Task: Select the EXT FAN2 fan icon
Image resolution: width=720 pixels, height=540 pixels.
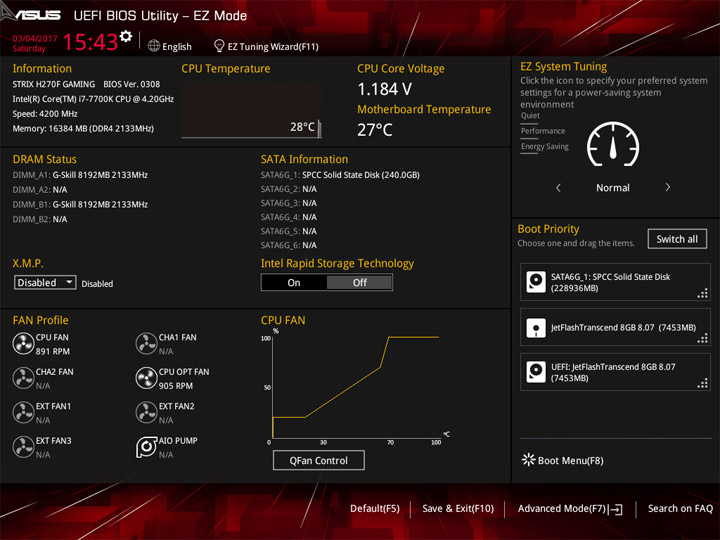Action: pyautogui.click(x=146, y=412)
